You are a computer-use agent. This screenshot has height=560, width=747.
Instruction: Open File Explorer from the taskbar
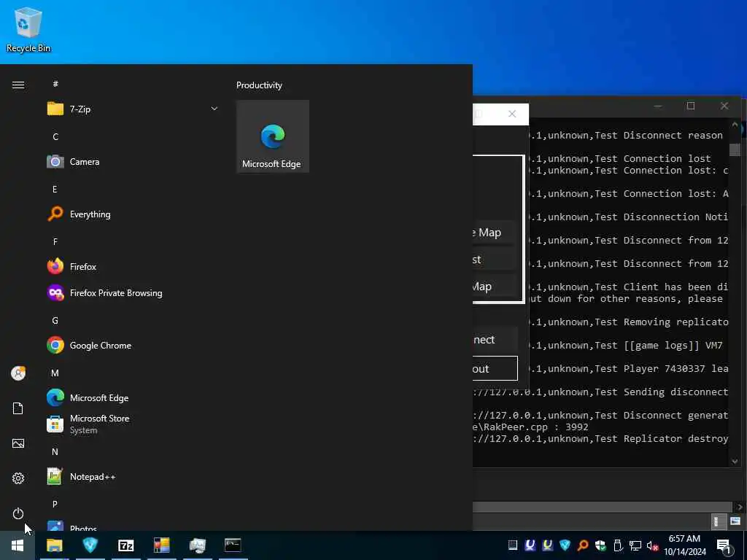tap(54, 545)
